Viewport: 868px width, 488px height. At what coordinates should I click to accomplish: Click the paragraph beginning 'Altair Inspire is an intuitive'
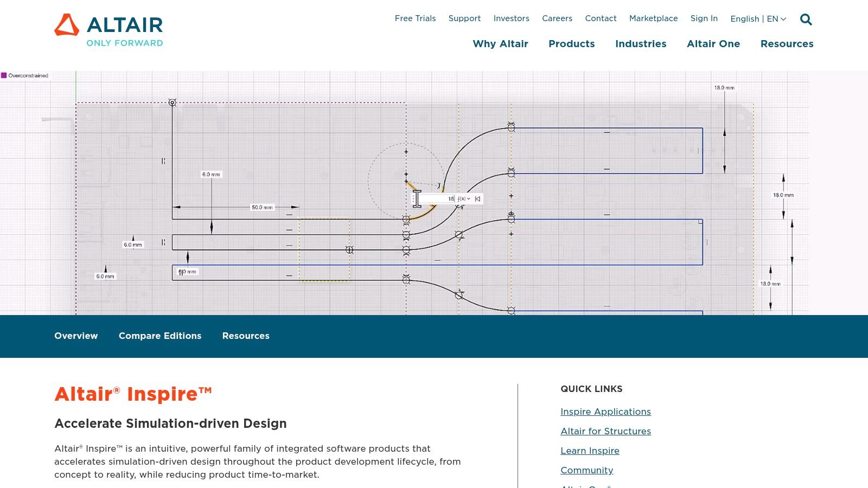tap(258, 462)
